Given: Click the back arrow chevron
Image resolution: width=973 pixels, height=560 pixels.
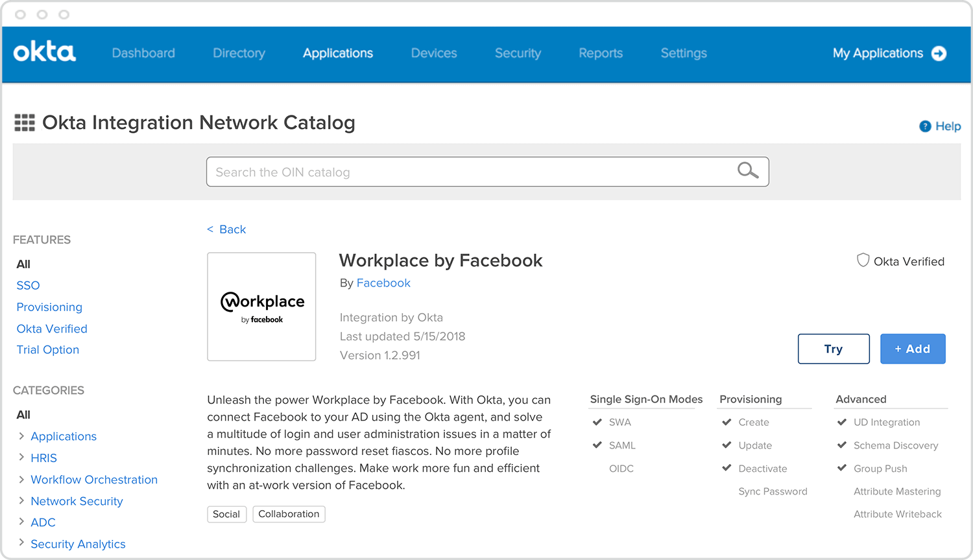Looking at the screenshot, I should pyautogui.click(x=210, y=229).
